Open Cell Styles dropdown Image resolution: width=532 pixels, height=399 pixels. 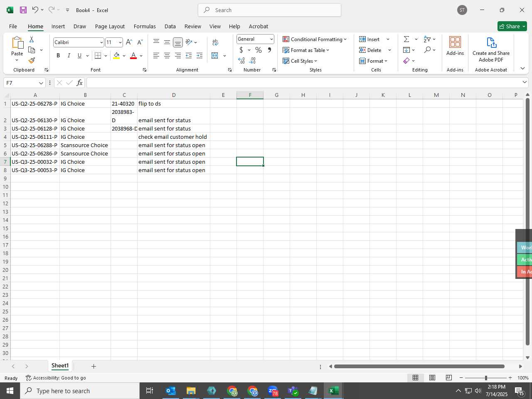[300, 61]
